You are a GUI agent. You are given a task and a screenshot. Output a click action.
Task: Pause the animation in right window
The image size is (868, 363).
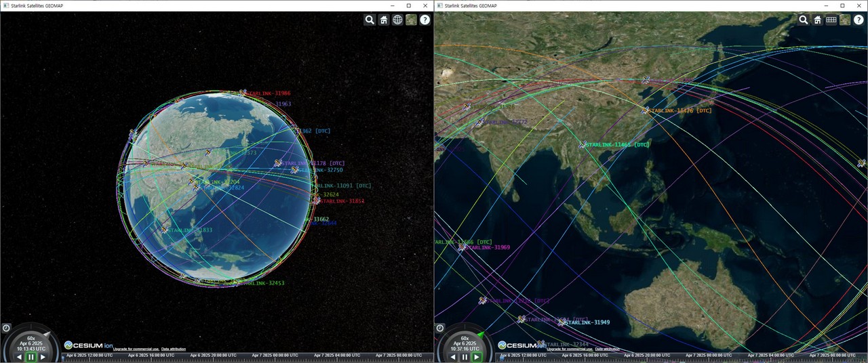(465, 357)
